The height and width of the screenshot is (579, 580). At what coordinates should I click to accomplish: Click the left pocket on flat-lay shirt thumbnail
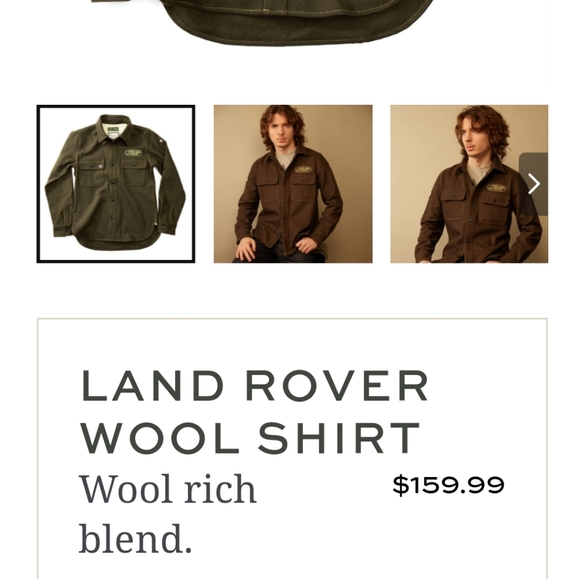pos(92,174)
